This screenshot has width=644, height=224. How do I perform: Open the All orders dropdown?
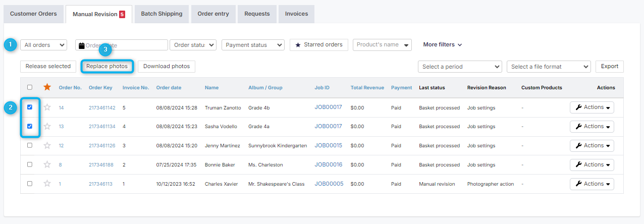(x=43, y=45)
